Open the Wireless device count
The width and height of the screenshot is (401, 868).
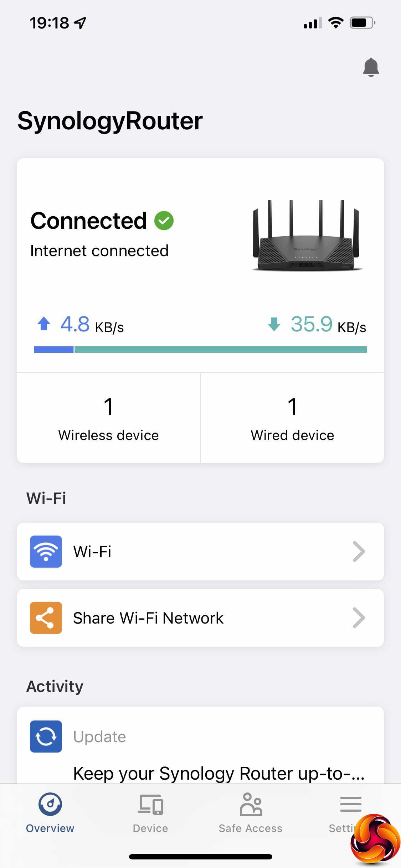[109, 418]
